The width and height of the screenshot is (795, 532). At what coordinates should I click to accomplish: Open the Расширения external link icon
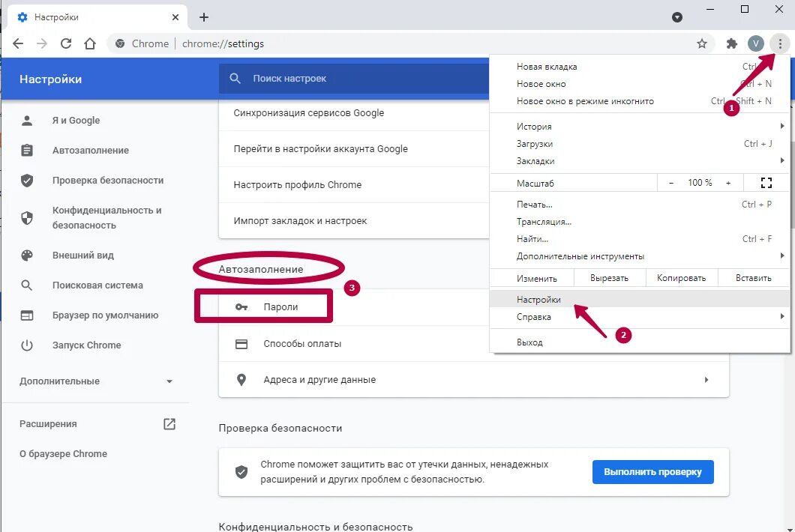(169, 424)
